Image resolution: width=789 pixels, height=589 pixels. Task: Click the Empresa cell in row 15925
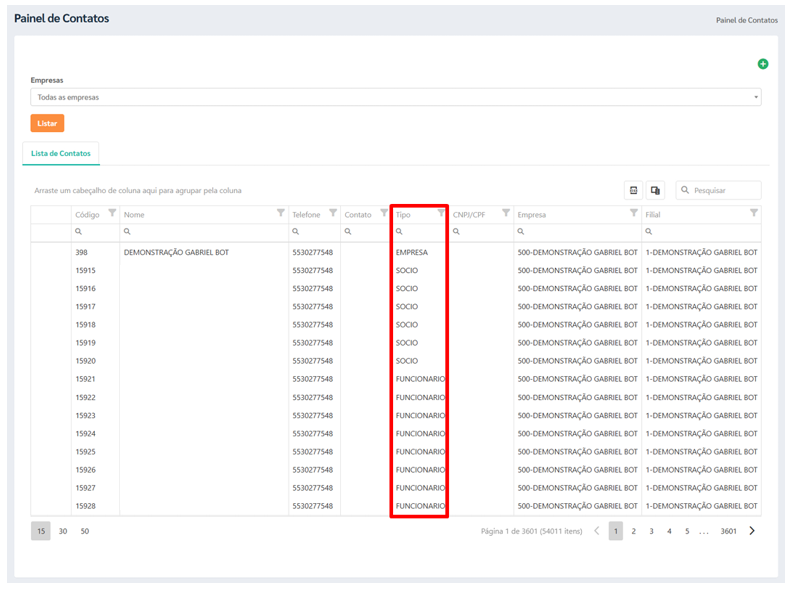point(578,452)
